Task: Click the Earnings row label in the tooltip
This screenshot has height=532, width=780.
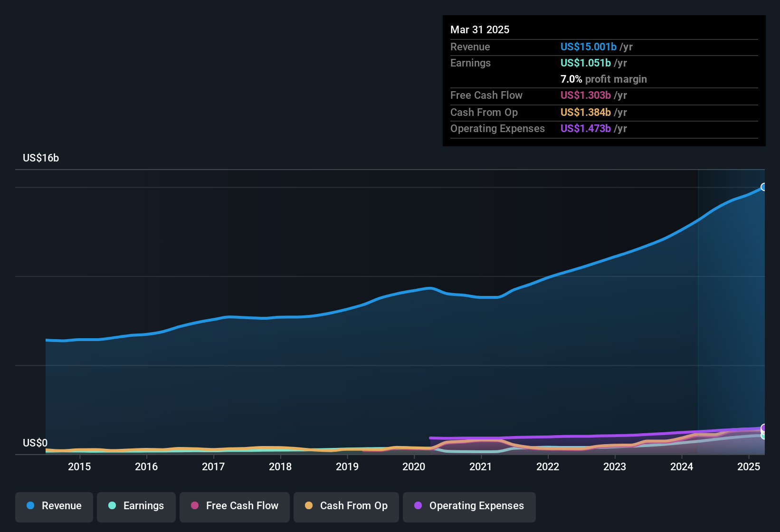Action: point(470,63)
